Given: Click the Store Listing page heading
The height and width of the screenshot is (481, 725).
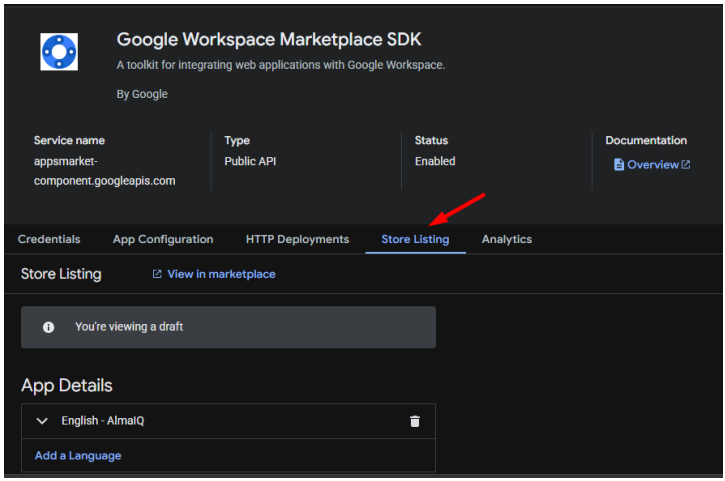Looking at the screenshot, I should click(x=61, y=274).
